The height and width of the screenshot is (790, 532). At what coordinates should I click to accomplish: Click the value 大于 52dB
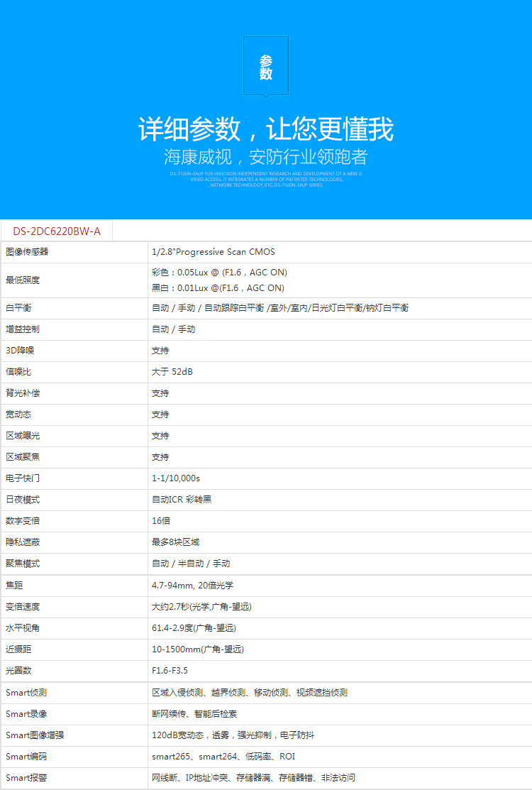click(x=172, y=372)
